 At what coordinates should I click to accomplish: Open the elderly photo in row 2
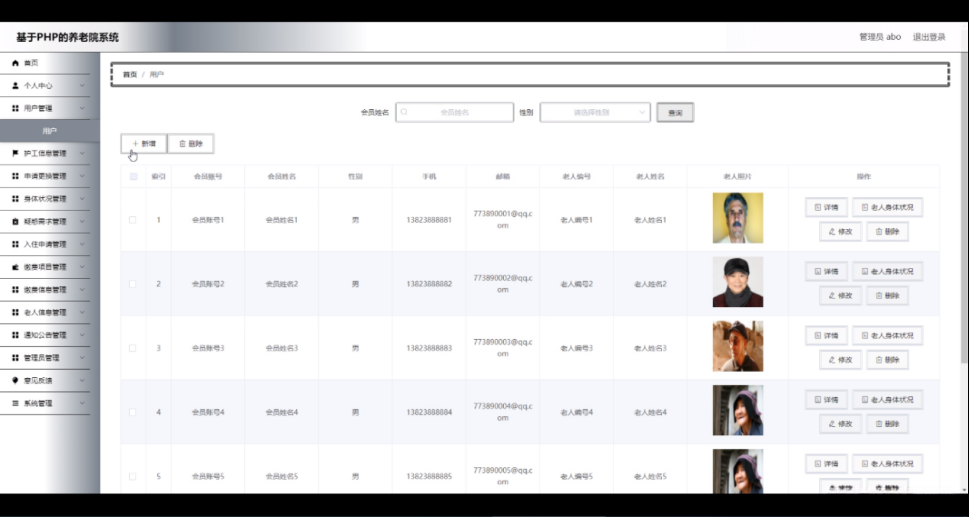(x=738, y=282)
